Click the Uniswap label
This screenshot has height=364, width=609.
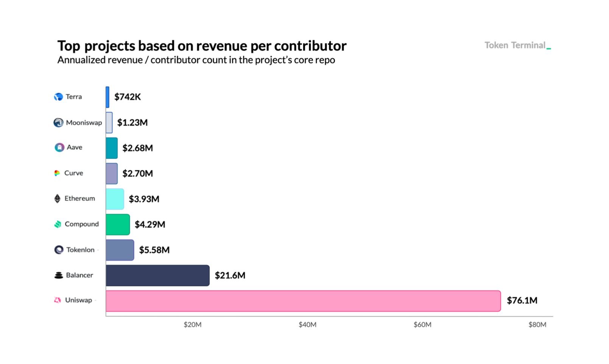79,300
